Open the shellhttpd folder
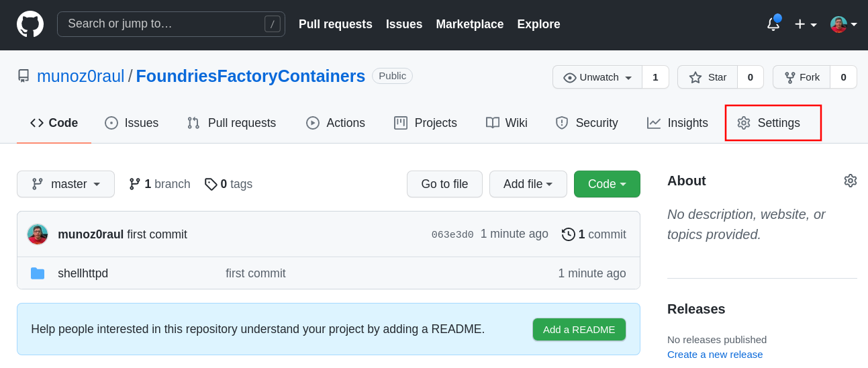Image resolution: width=868 pixels, height=368 pixels. pos(83,273)
